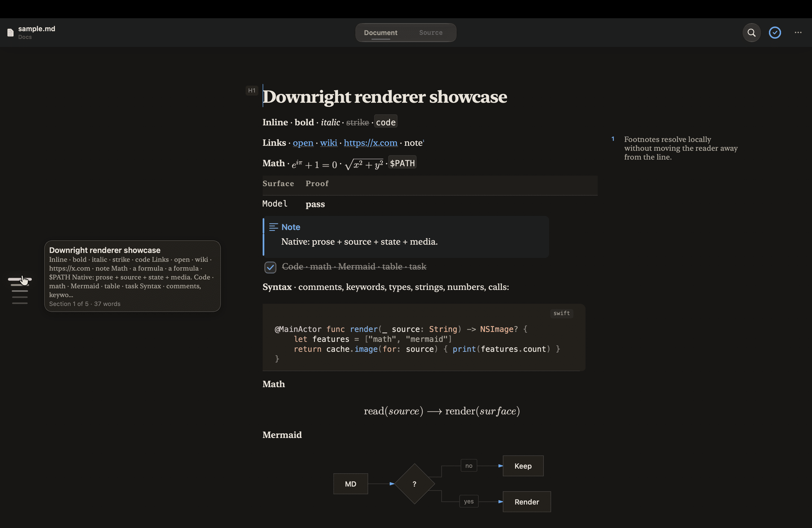Viewport: 812px width, 528px height.
Task: Click 'Native: prose + source + state + media.'
Action: tap(359, 241)
